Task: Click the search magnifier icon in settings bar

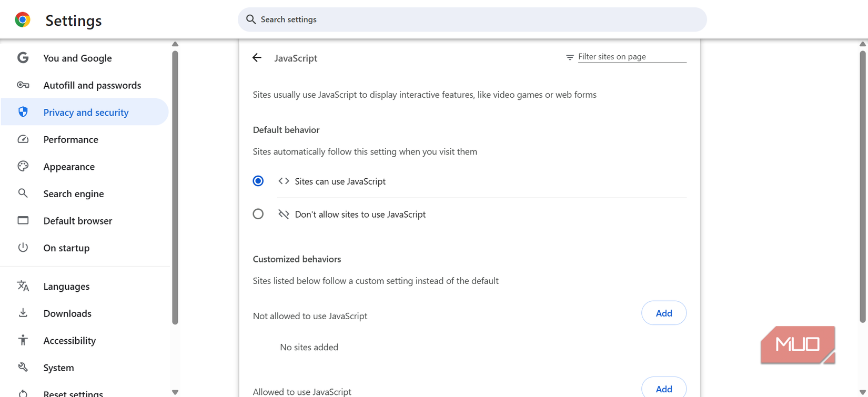Action: [x=251, y=19]
